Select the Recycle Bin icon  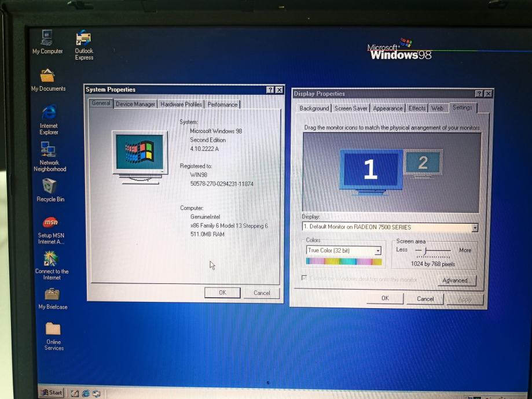(x=50, y=187)
